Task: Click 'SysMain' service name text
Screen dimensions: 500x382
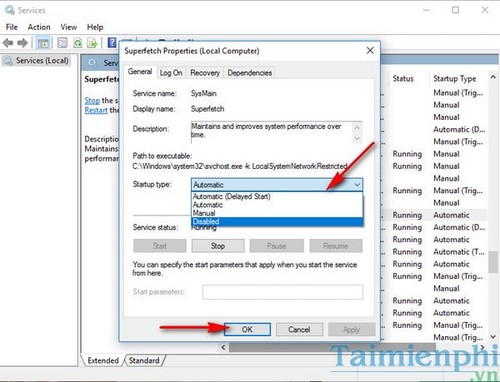Action: point(203,93)
